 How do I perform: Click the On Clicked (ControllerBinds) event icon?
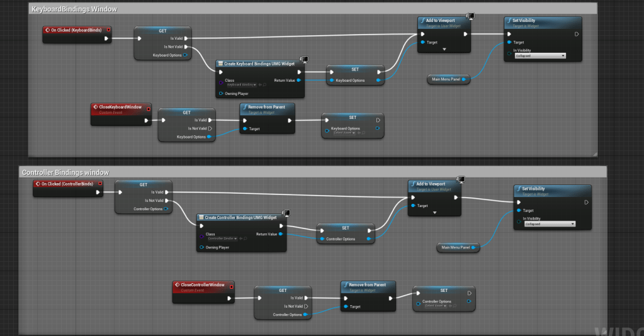tap(38, 184)
